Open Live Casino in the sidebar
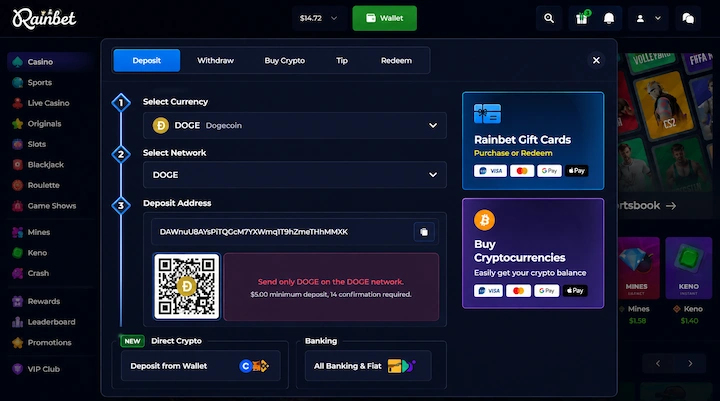Screen dimensions: 720x401 pyautogui.click(x=48, y=103)
